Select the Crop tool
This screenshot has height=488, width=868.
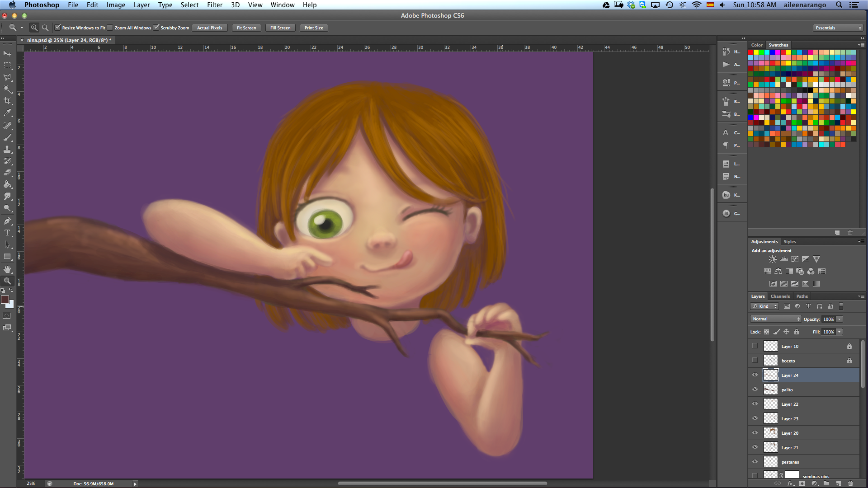pyautogui.click(x=7, y=101)
